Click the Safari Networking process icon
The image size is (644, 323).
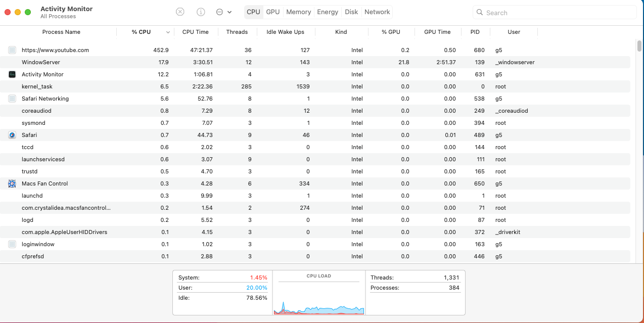pos(12,99)
